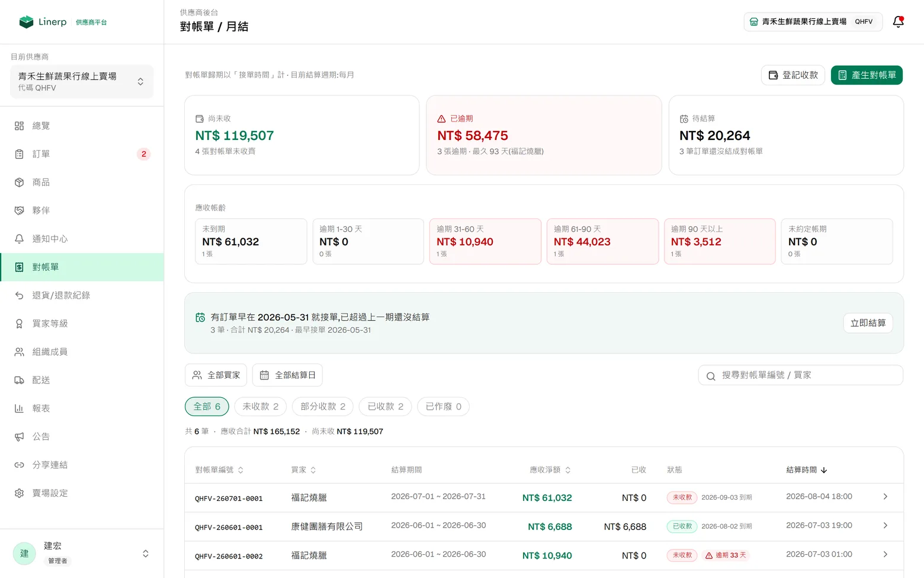The width and height of the screenshot is (924, 578).
Task: Sort by 應收淨額 column
Action: click(550, 470)
